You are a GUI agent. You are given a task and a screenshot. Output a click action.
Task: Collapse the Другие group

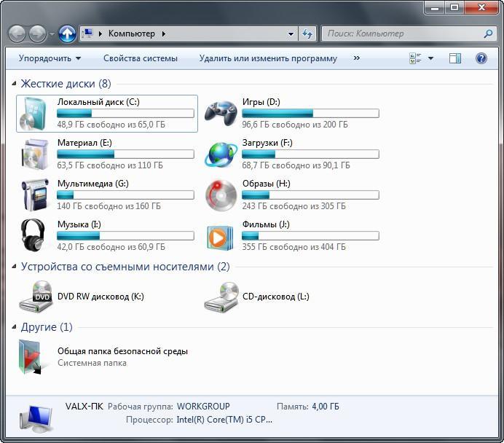point(14,327)
